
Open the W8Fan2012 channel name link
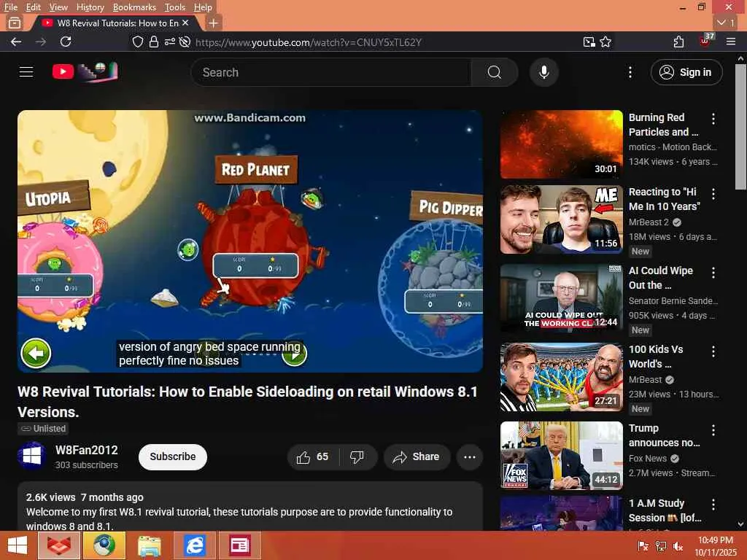click(86, 450)
